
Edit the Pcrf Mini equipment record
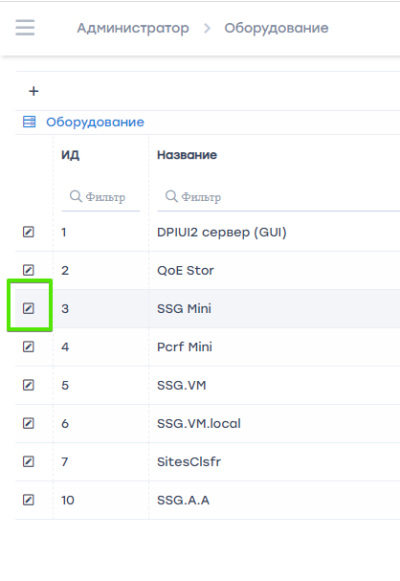pos(29,347)
